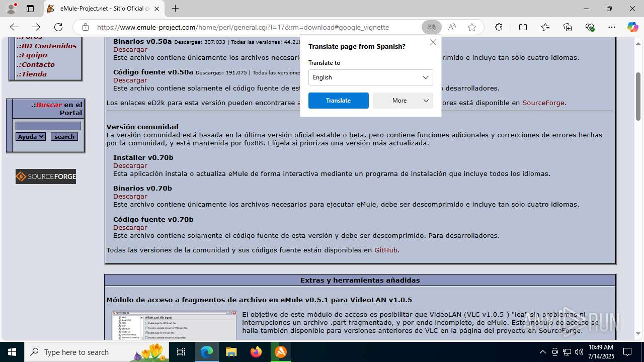Image resolution: width=644 pixels, height=362 pixels.
Task: Expand the More options dropdown
Action: [x=403, y=101]
